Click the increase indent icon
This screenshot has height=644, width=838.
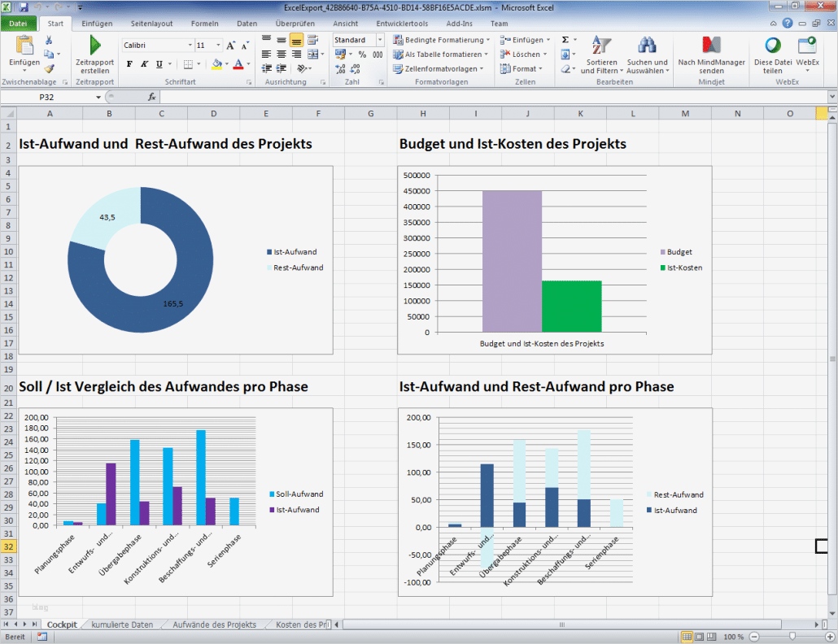click(282, 68)
